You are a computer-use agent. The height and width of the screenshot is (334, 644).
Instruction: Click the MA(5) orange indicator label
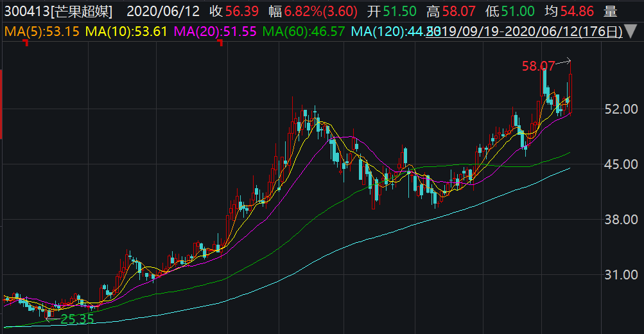(41, 31)
